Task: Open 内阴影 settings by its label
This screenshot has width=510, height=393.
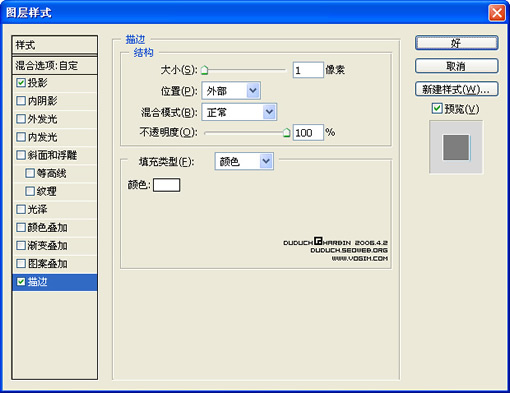Action: point(42,101)
